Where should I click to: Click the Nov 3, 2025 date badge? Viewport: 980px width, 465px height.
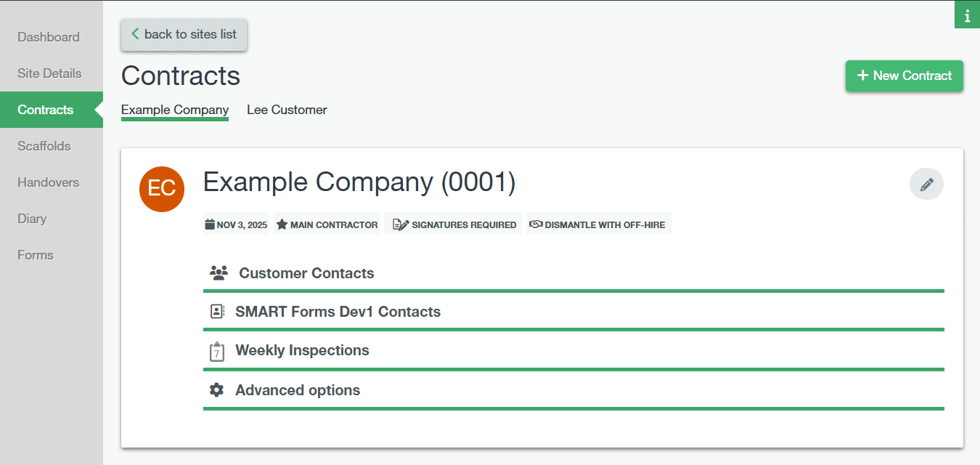coord(236,225)
